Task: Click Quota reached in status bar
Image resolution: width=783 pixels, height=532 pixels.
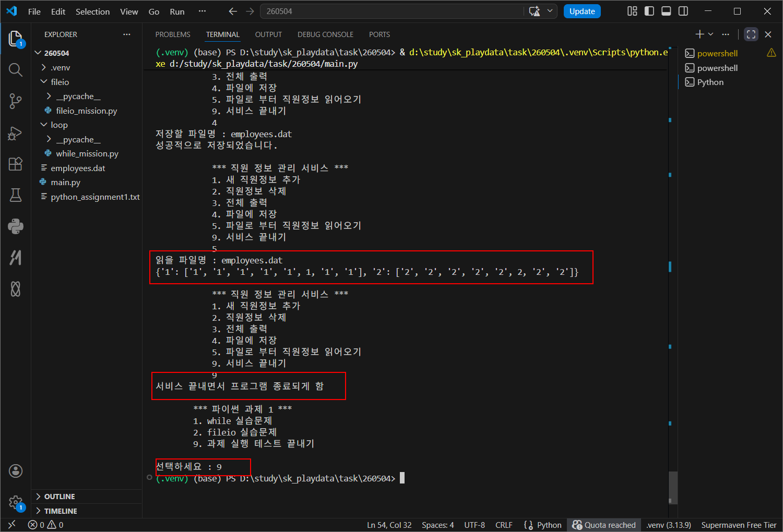Action: [x=604, y=525]
